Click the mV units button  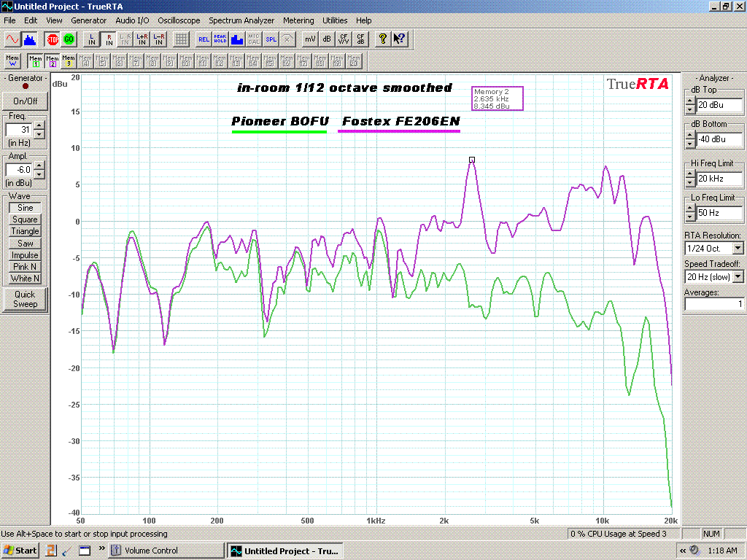click(x=309, y=39)
